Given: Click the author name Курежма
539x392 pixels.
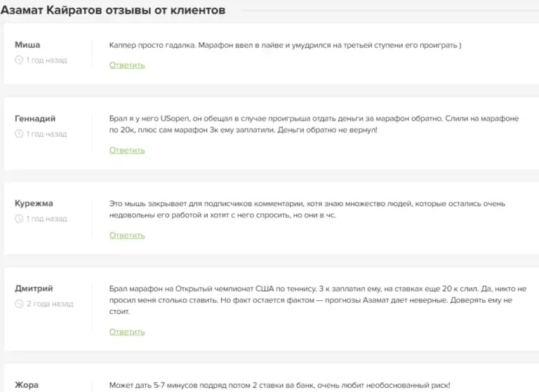Looking at the screenshot, I should click(x=34, y=203).
